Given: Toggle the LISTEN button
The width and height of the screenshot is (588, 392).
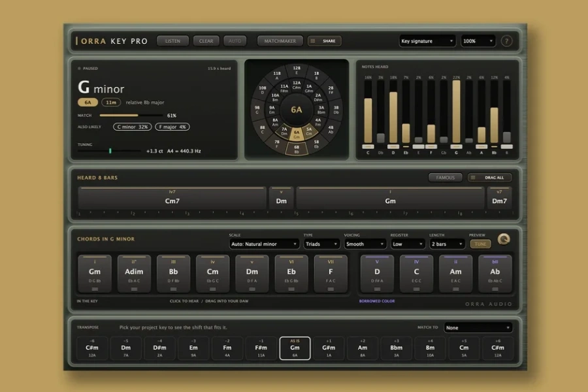Looking at the screenshot, I should (x=172, y=41).
